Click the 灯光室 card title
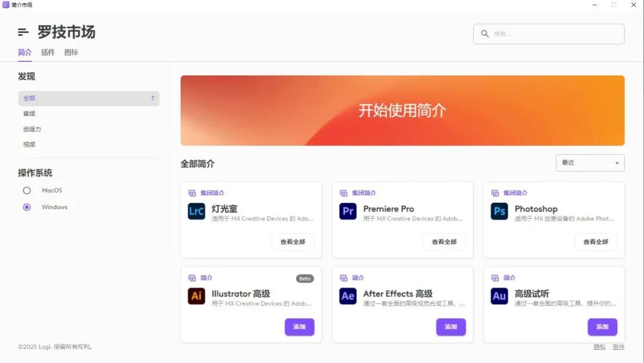The image size is (644, 363). pos(225,209)
